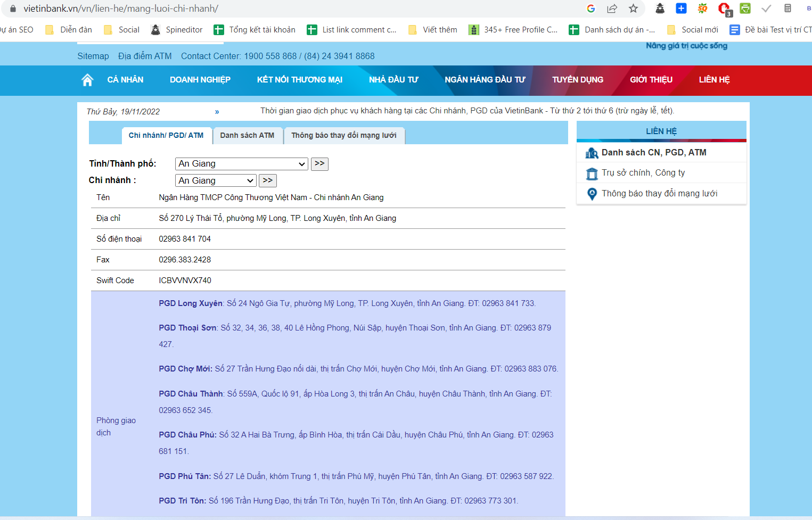
Task: Open the Viết thêm bookmark folder
Action: point(433,30)
